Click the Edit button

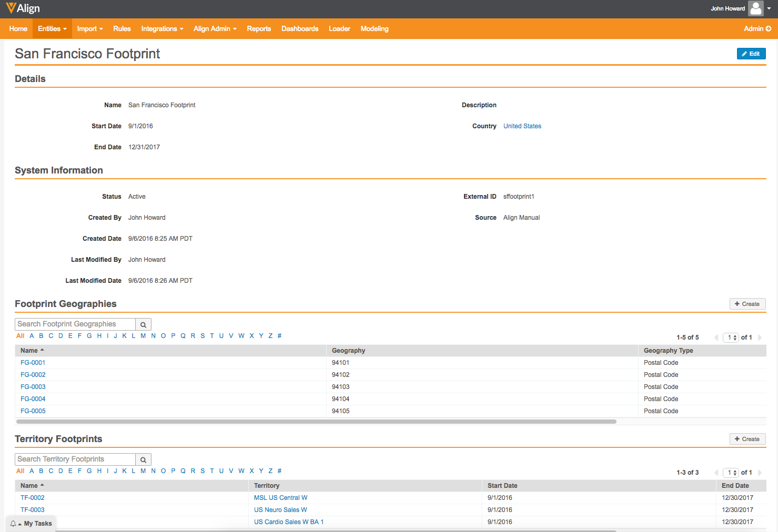[x=751, y=54]
